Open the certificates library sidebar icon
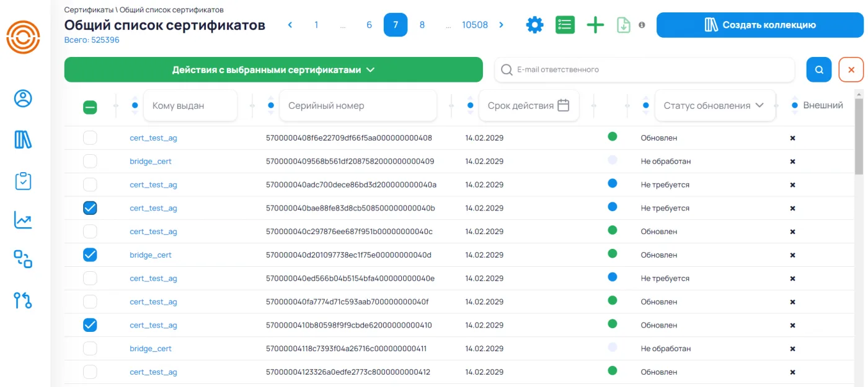The width and height of the screenshot is (868, 387). (x=24, y=139)
